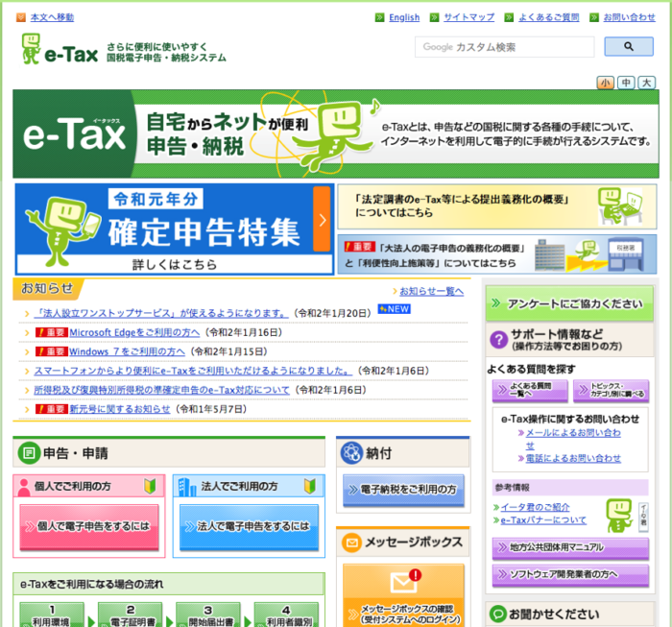Viewport: 672px width, 627px height.
Task: Open the サイトマップ link
Action: pyautogui.click(x=468, y=17)
